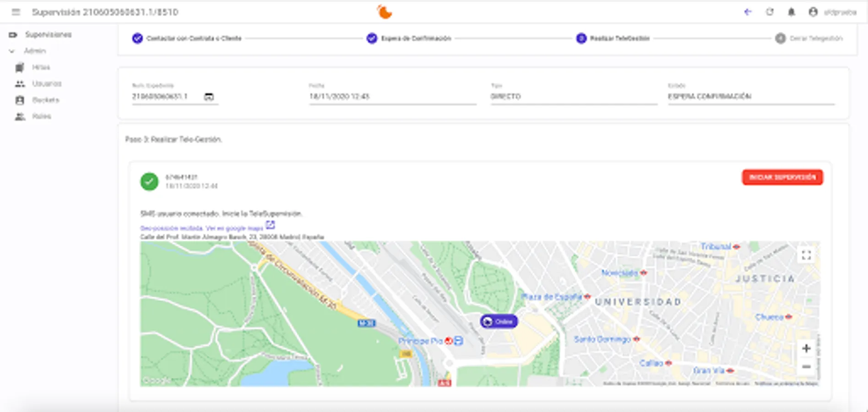Toggle the navigation hamburger menu

16,12
